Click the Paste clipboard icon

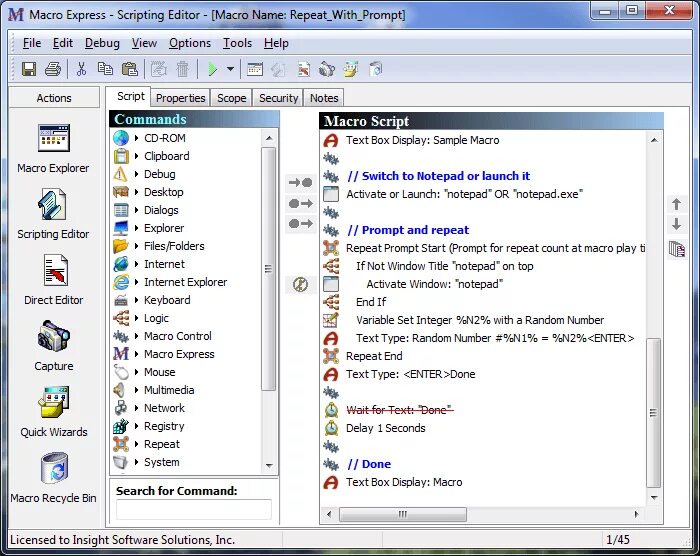130,69
